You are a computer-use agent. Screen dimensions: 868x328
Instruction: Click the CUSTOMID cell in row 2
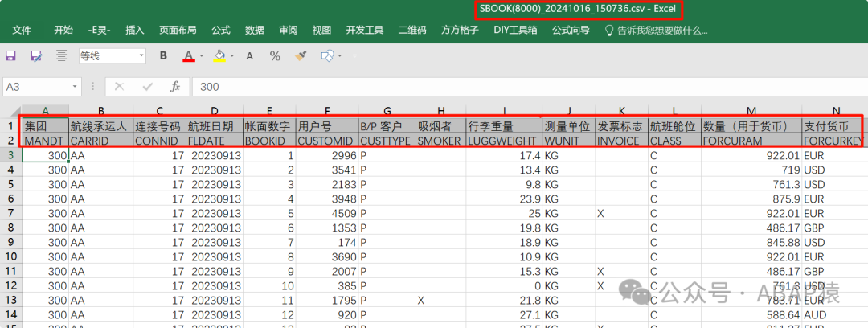tap(327, 141)
